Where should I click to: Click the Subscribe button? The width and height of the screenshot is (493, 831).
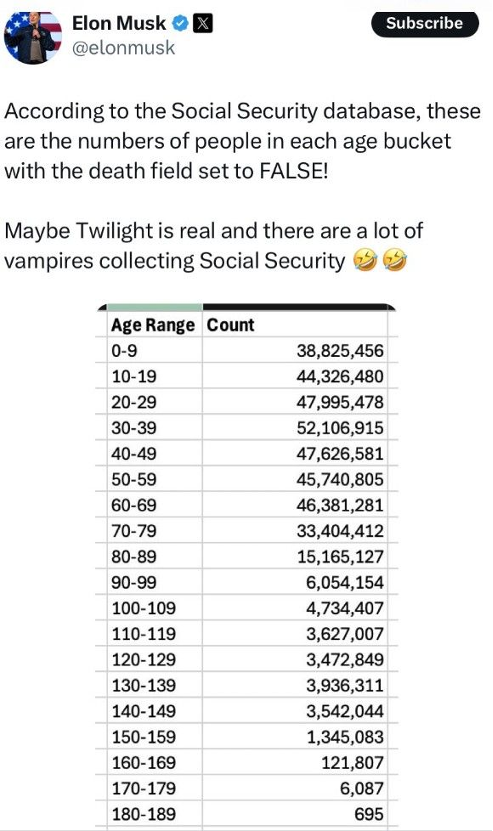coord(425,23)
